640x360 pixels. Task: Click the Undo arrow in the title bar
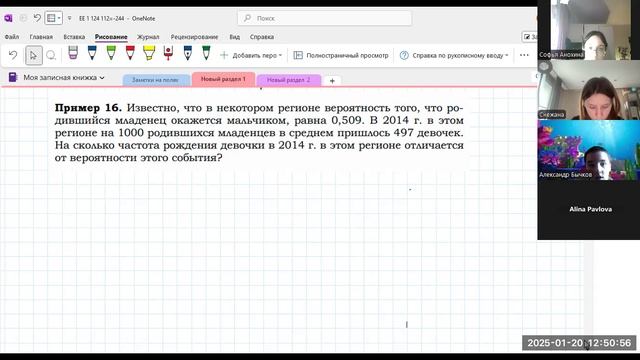(37, 18)
